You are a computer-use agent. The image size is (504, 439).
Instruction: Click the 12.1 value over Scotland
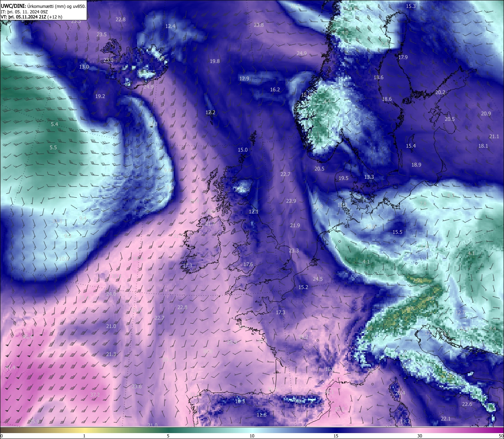point(254,212)
